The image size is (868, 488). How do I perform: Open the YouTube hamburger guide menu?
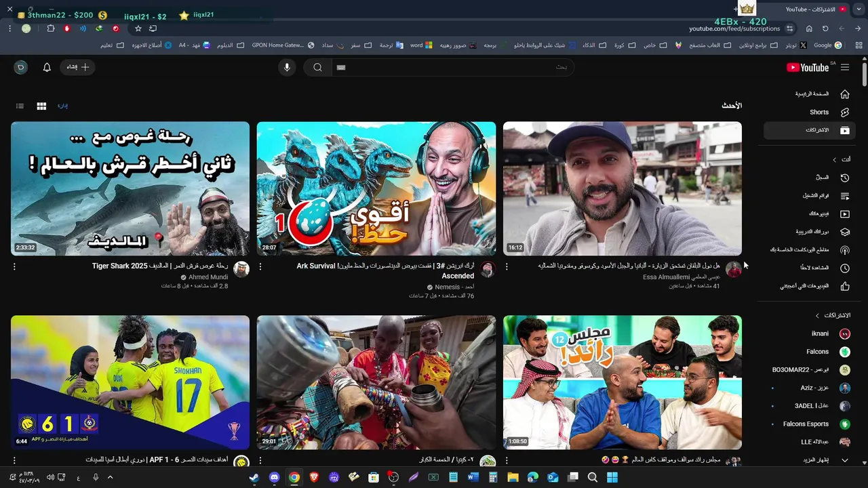(x=844, y=67)
